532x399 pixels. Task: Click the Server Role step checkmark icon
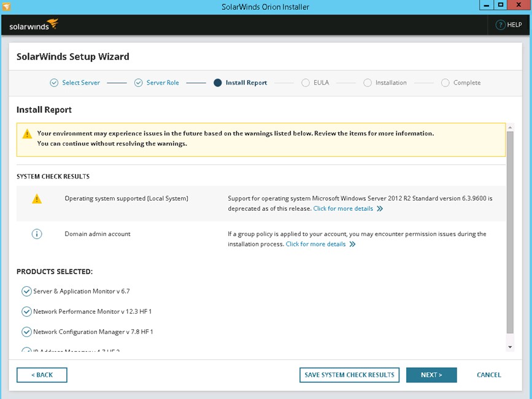[138, 83]
